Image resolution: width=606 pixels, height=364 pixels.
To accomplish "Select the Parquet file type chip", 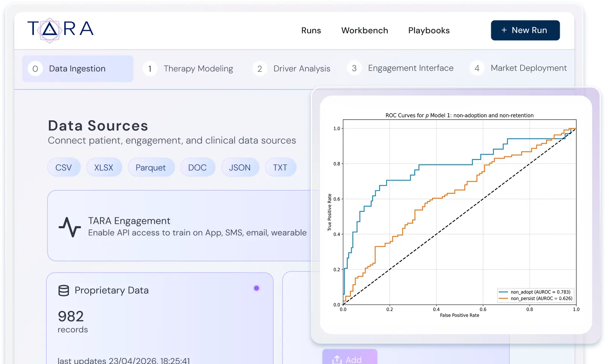I will (151, 167).
